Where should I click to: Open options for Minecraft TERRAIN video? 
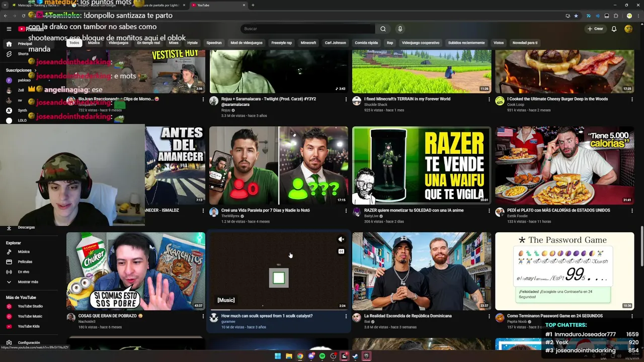[x=489, y=100]
